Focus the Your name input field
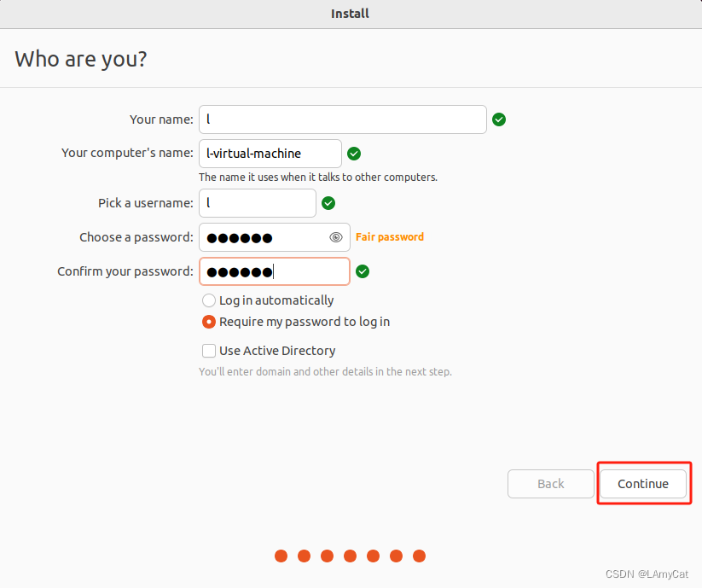The height and width of the screenshot is (588, 702). (343, 119)
